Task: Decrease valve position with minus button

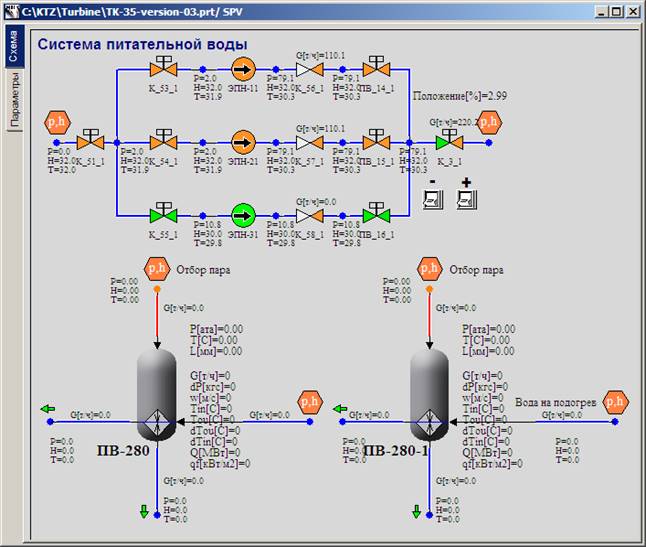Action: point(433,196)
